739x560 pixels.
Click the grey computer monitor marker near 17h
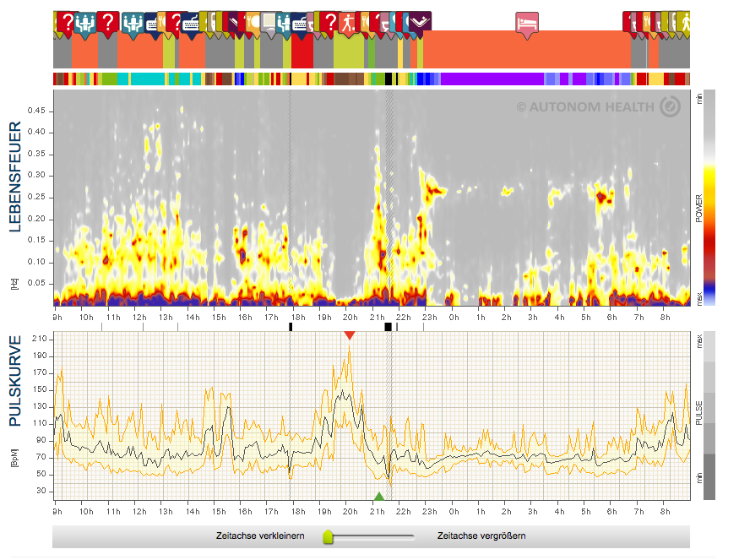coord(269,22)
